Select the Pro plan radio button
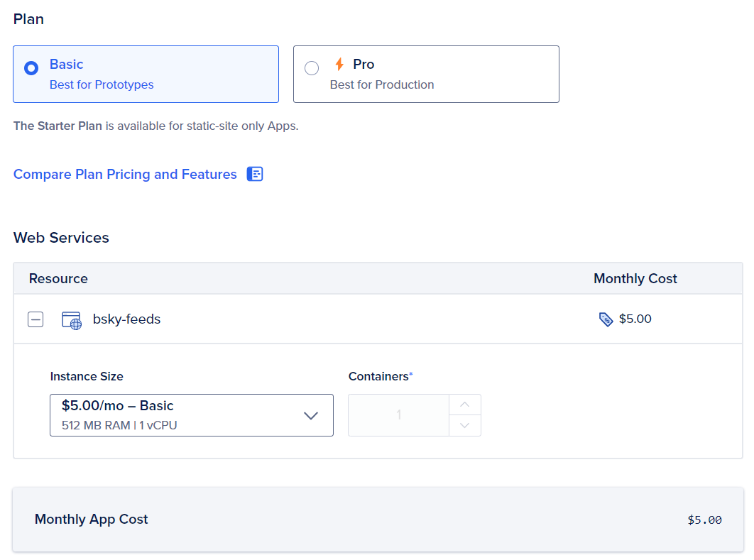 [312, 68]
